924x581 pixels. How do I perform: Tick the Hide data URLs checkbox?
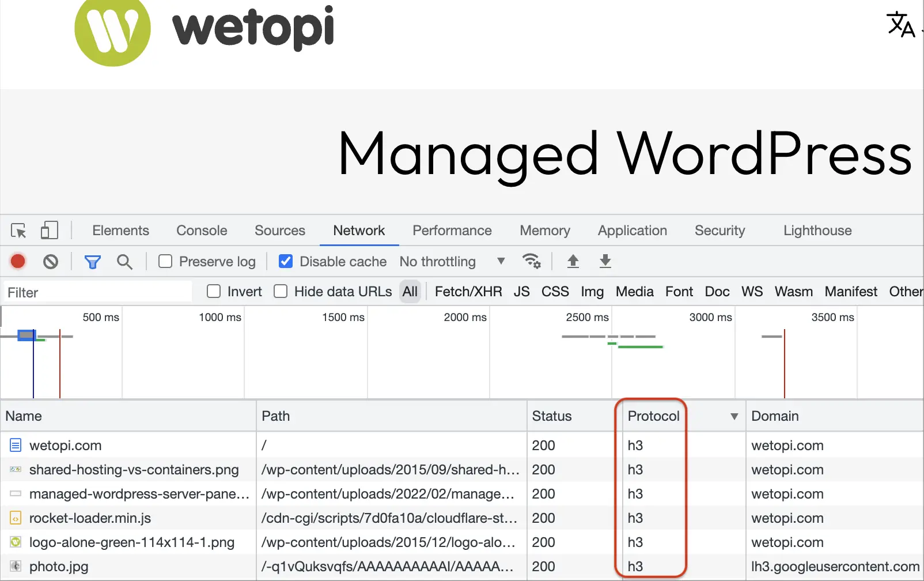click(281, 292)
